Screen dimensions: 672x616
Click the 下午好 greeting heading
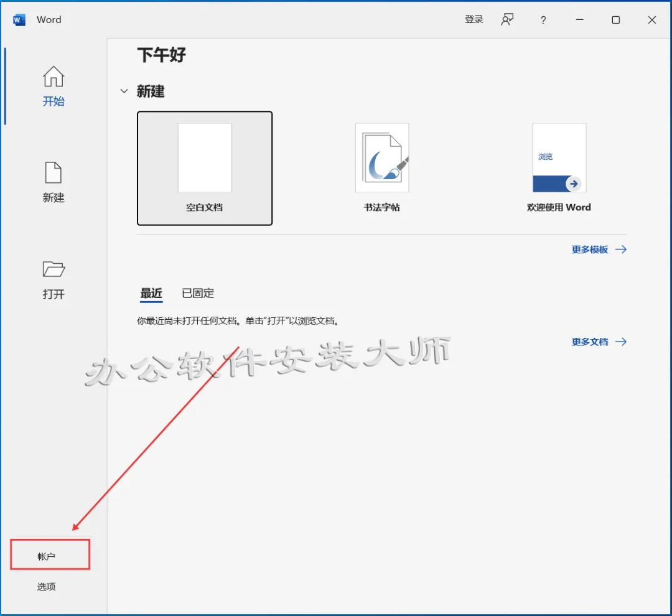pos(162,55)
